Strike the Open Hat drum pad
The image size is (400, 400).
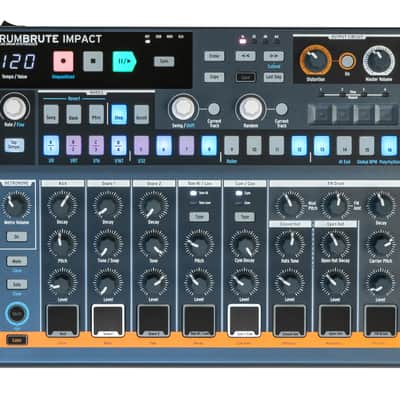coord(335,321)
